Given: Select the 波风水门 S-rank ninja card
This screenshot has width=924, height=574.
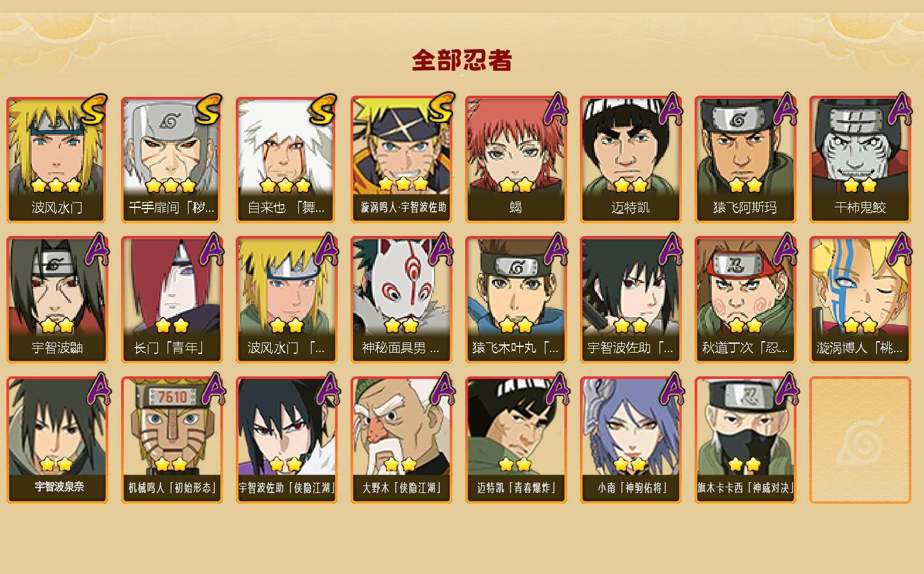Looking at the screenshot, I should point(57,159).
